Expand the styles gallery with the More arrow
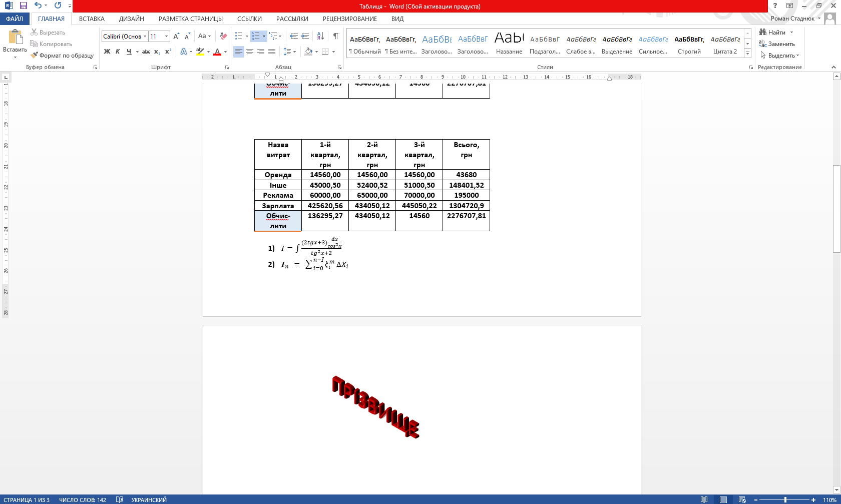Viewport: 841px width, 504px height. (x=747, y=54)
